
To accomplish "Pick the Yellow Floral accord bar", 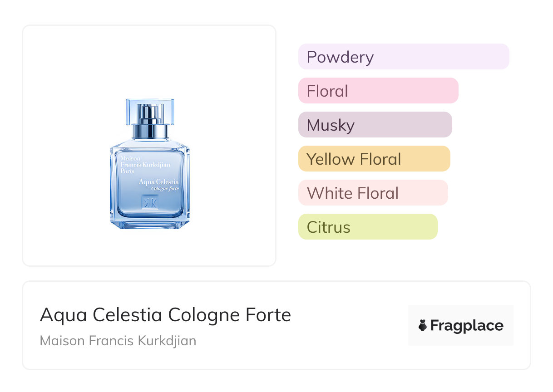I will pyautogui.click(x=374, y=159).
